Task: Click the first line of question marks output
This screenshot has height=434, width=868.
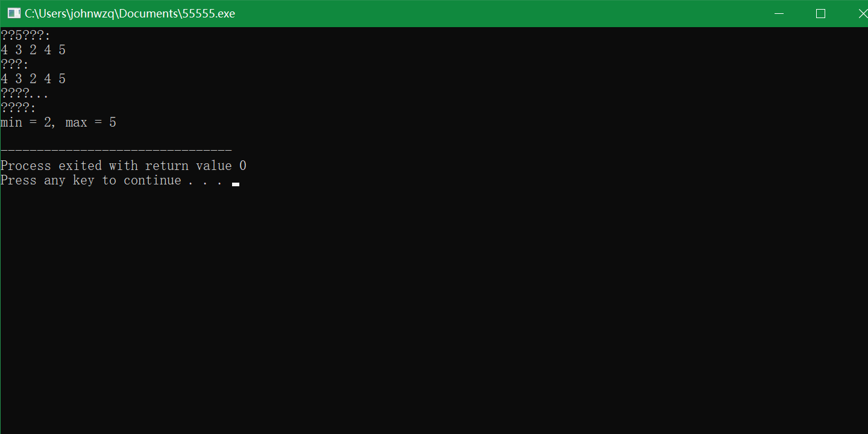Action: [25, 35]
